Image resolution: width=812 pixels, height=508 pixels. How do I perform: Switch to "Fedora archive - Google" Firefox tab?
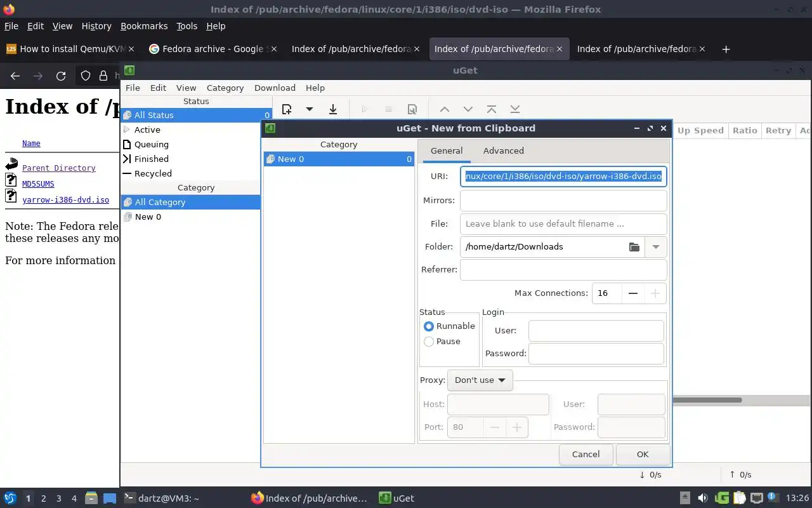[x=213, y=49]
